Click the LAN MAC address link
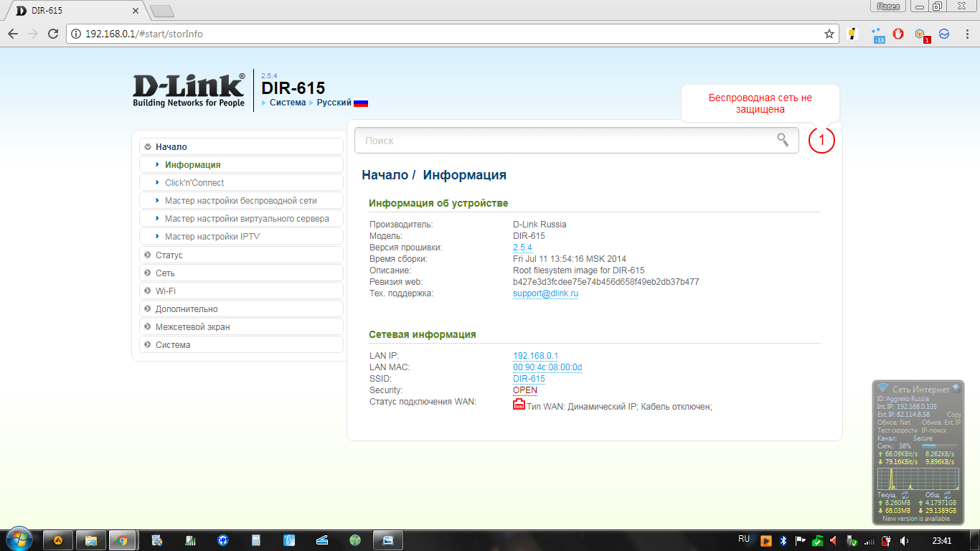This screenshot has height=551, width=980. tap(547, 367)
